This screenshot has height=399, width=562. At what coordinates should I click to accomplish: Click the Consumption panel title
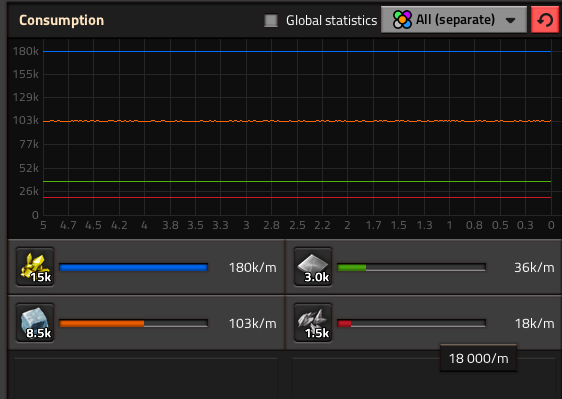point(61,20)
